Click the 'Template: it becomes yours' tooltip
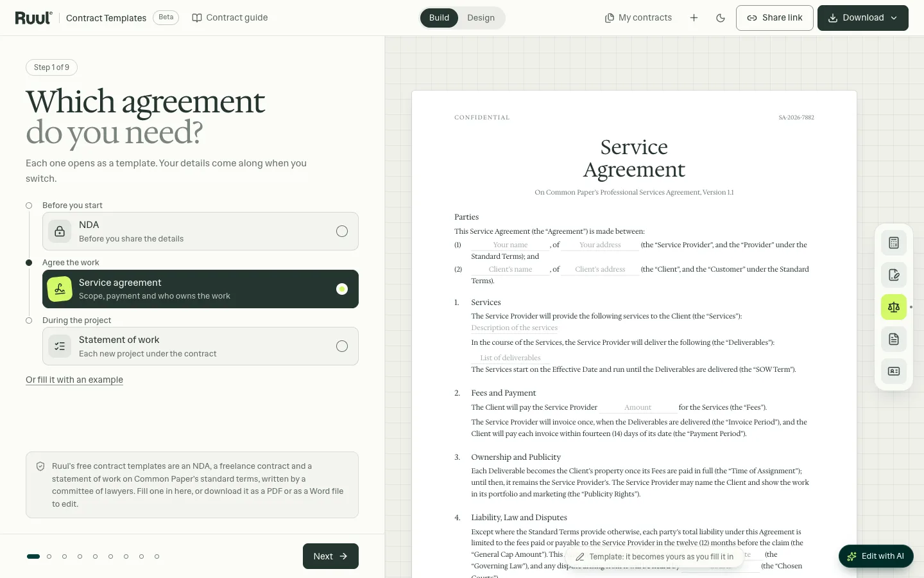924x578 pixels. tap(654, 557)
